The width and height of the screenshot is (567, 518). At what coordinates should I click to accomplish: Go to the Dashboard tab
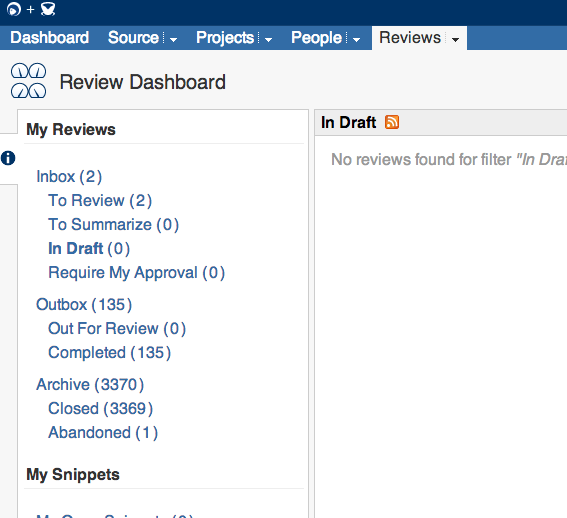[50, 38]
